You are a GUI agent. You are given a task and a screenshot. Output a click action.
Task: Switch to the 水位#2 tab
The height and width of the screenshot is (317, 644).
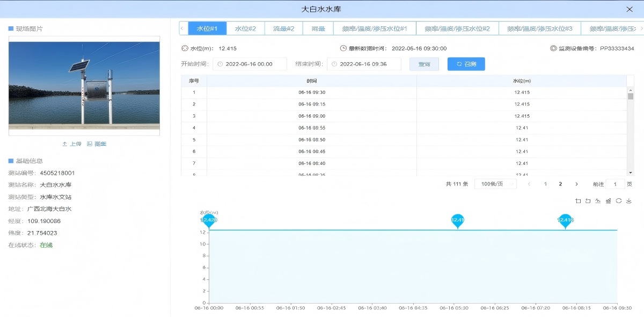pos(245,28)
